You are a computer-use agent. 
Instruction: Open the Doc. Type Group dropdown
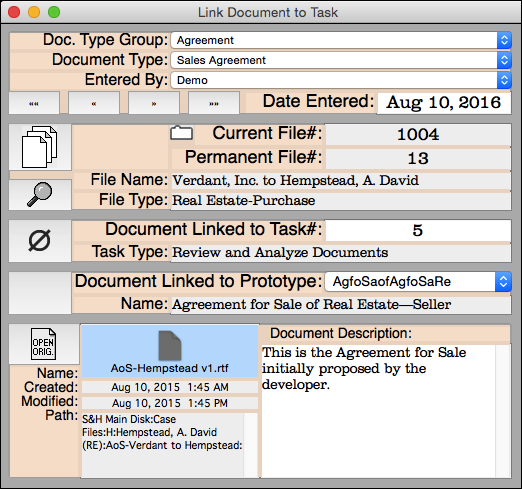[341, 40]
